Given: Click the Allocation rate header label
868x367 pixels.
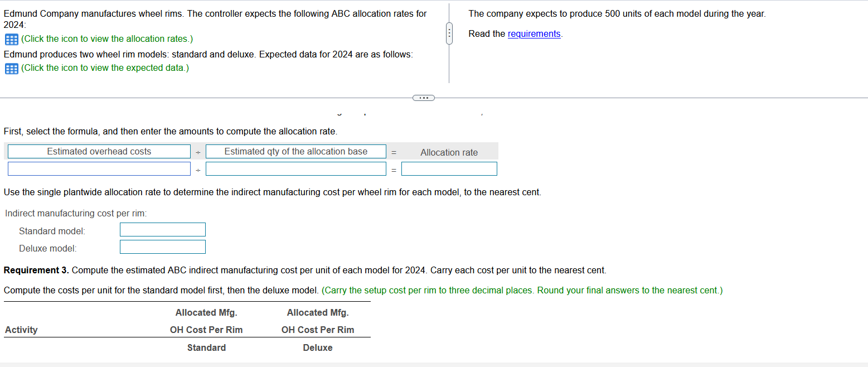Looking at the screenshot, I should click(x=449, y=152).
